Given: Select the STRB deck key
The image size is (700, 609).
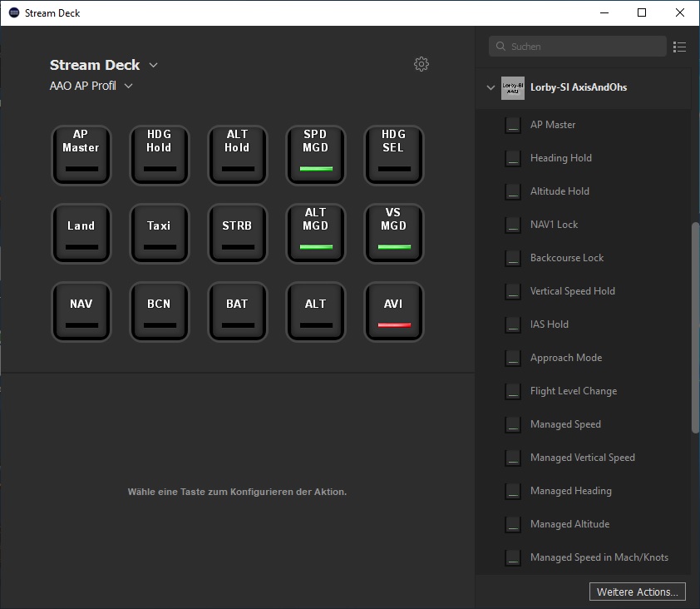Looking at the screenshot, I should (237, 233).
